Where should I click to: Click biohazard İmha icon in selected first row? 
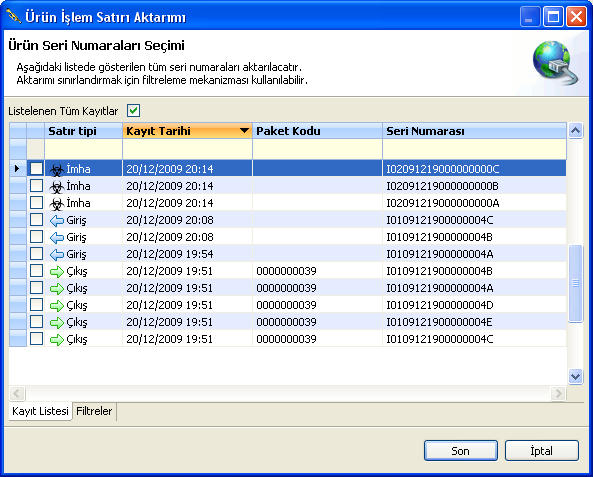coord(57,169)
